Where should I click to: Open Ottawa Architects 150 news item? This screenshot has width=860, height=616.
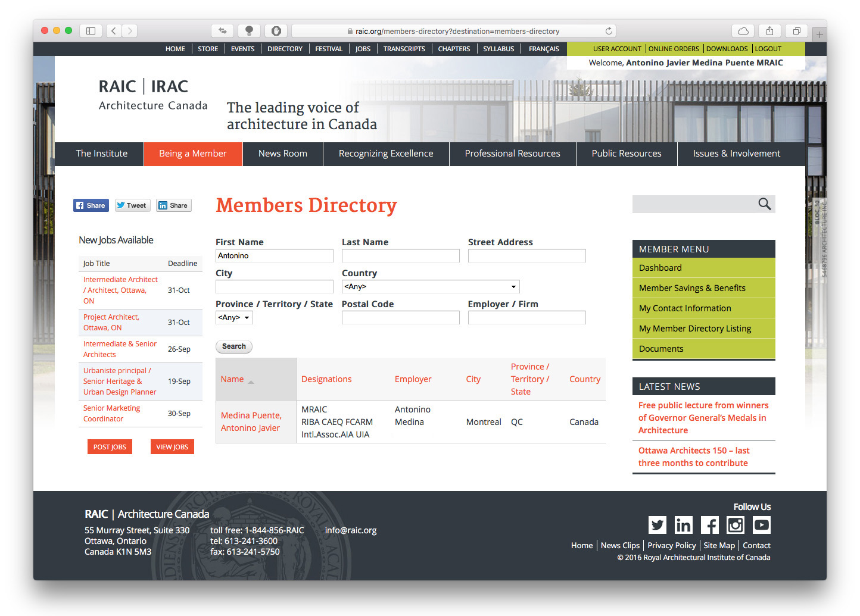click(x=694, y=457)
